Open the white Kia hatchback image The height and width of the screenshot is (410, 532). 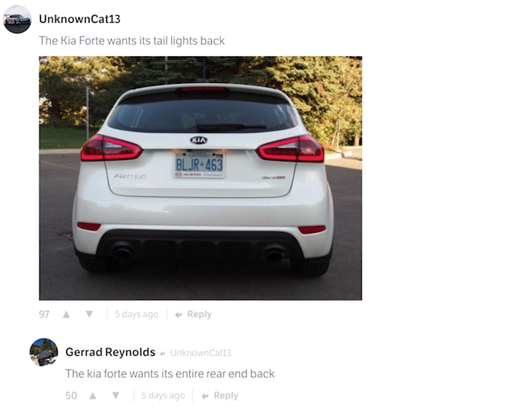[200, 178]
